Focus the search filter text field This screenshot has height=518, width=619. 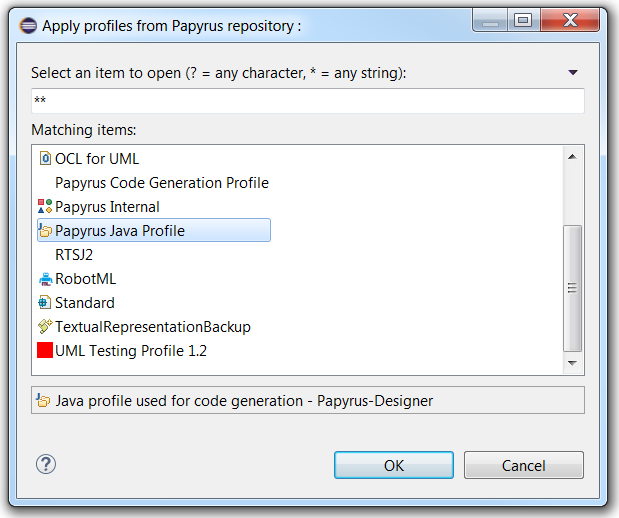pyautogui.click(x=307, y=101)
